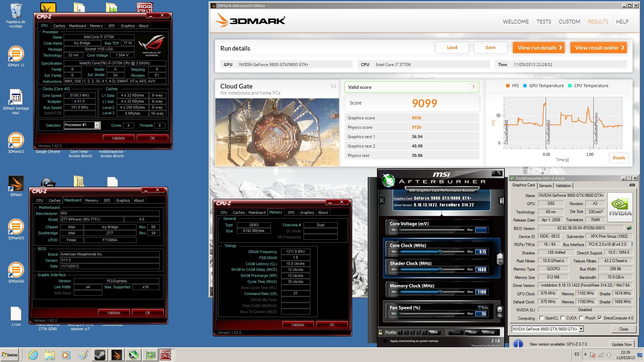The image size is (644, 362).
Task: Open the 3DMark Vantage aqui shortcut
Action: pyautogui.click(x=16, y=102)
